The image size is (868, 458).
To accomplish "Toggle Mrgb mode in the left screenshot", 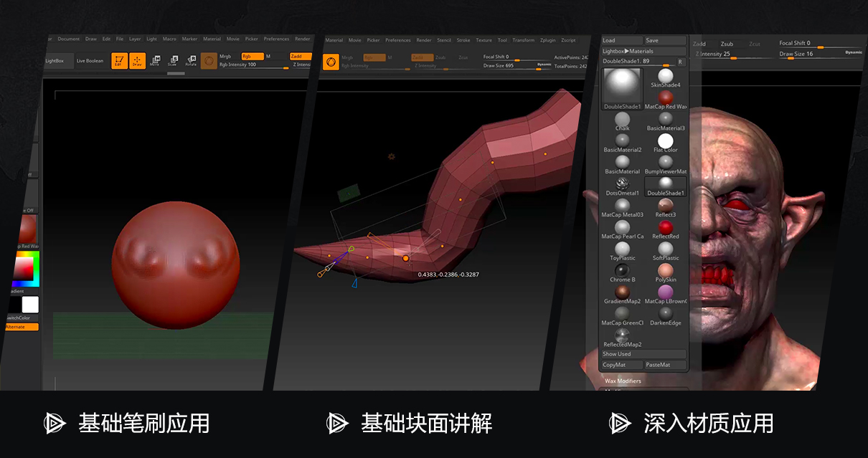I will point(225,56).
